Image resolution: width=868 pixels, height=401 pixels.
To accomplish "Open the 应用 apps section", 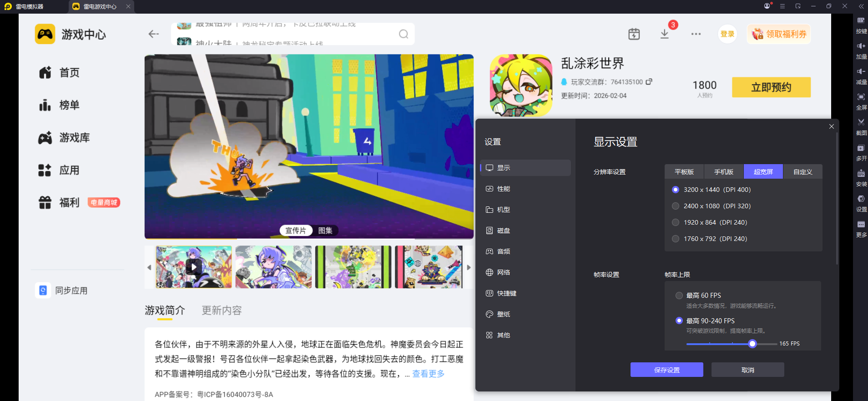I will click(x=59, y=170).
